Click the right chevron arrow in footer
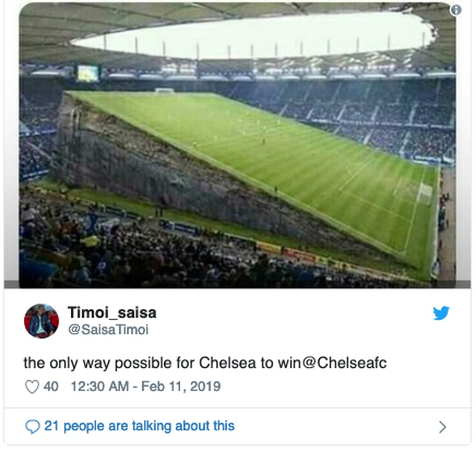 coord(442,426)
